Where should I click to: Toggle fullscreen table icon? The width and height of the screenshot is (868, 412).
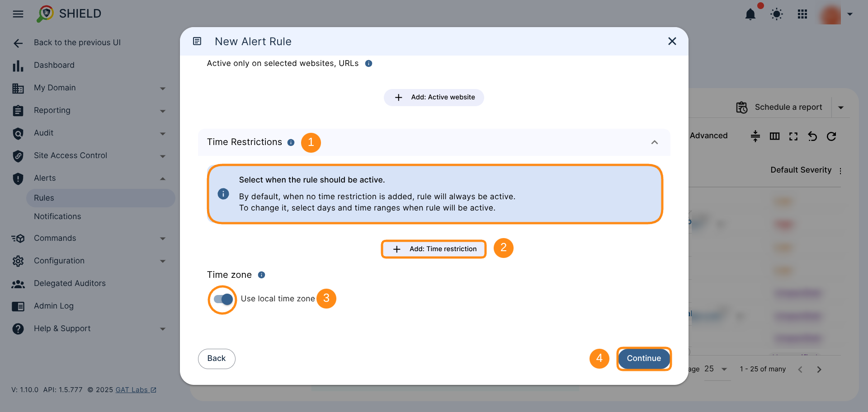(x=793, y=136)
